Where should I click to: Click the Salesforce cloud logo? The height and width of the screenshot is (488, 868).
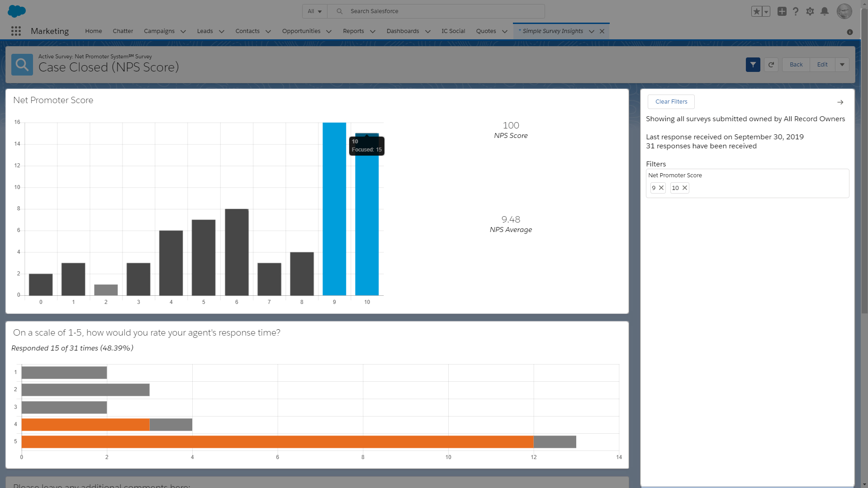tap(17, 11)
